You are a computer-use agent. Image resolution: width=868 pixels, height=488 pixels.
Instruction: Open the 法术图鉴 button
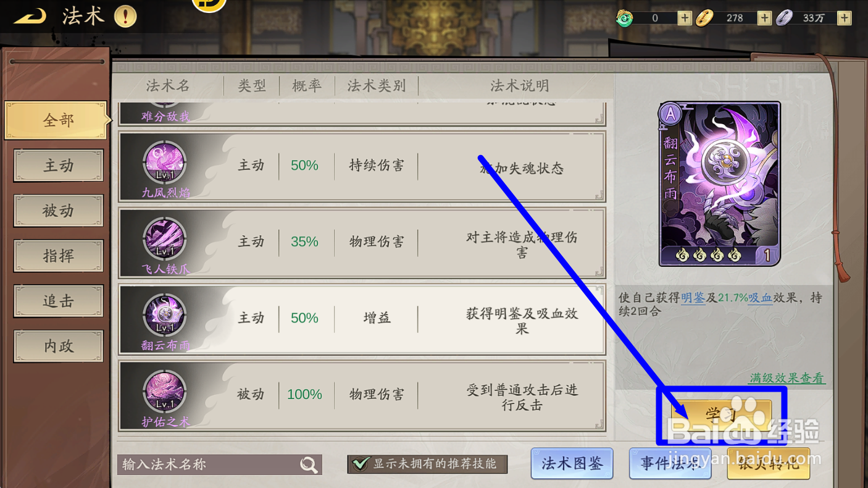[x=572, y=463]
